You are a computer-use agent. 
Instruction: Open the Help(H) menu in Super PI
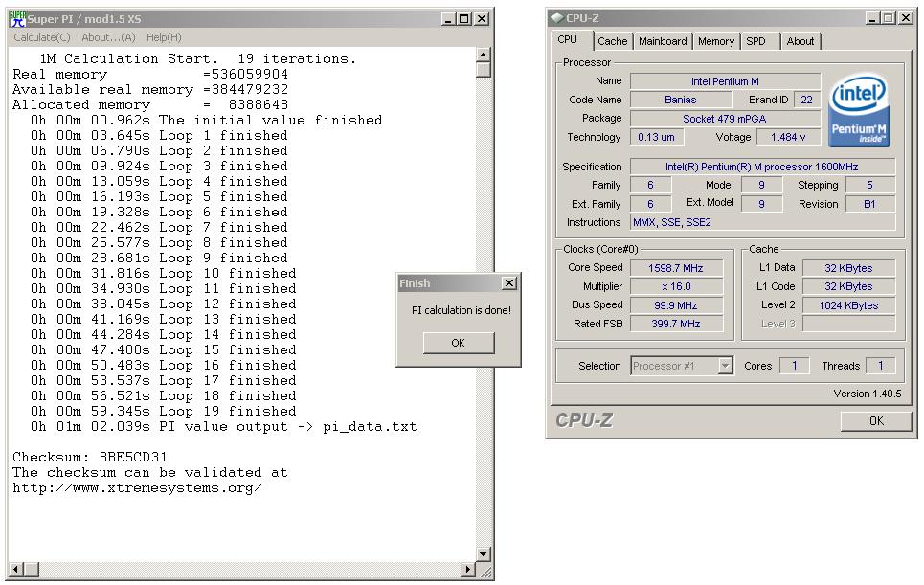[x=164, y=37]
